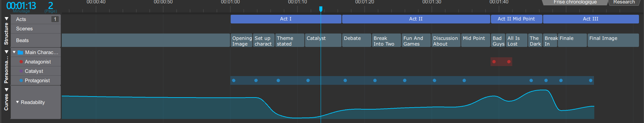Switch to the Frise chronologique tab

[x=575, y=2]
